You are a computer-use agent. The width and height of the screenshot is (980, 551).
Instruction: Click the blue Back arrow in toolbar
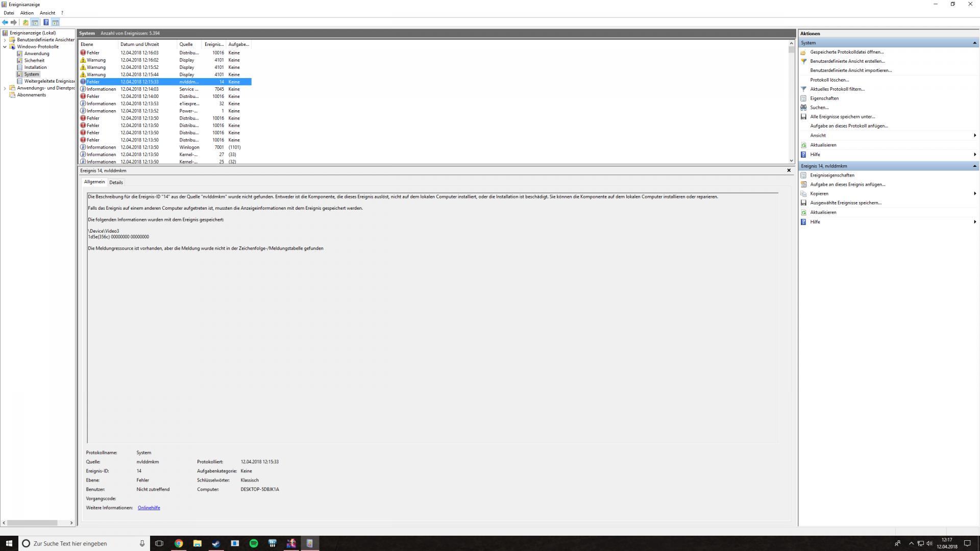[x=5, y=22]
